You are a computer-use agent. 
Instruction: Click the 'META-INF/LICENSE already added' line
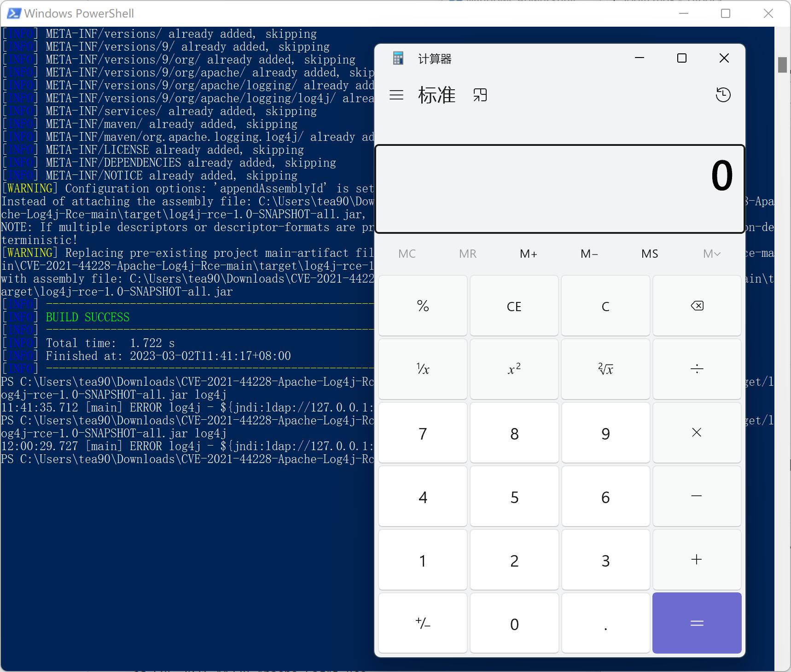(152, 150)
